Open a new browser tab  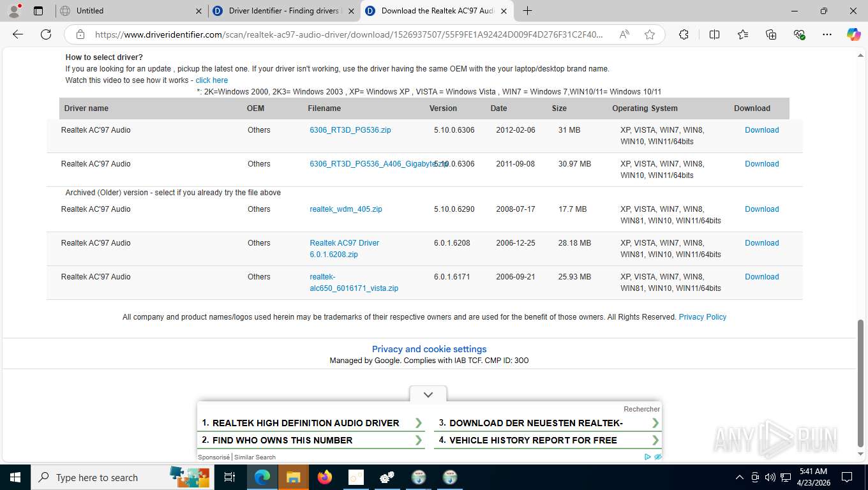(x=527, y=10)
